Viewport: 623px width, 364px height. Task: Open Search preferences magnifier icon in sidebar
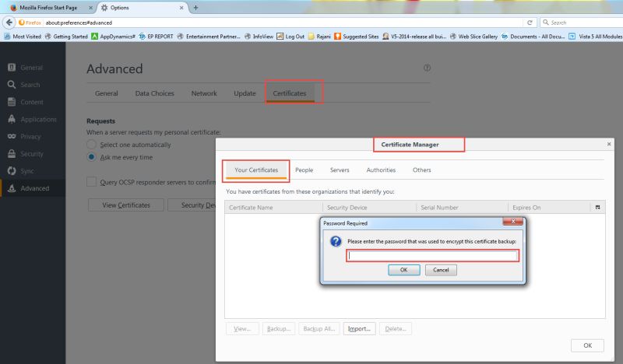12,85
